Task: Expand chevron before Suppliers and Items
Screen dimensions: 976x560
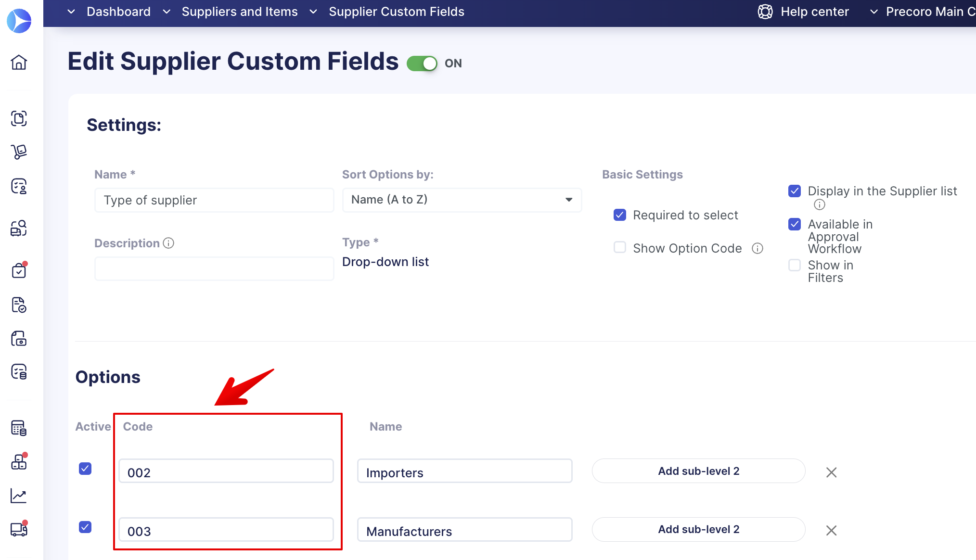Action: (x=167, y=12)
